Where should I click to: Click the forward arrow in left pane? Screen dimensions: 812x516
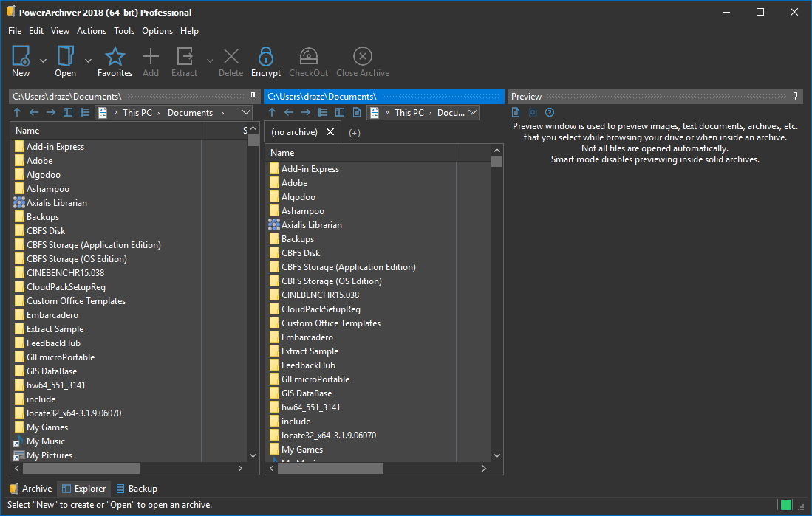click(x=51, y=112)
